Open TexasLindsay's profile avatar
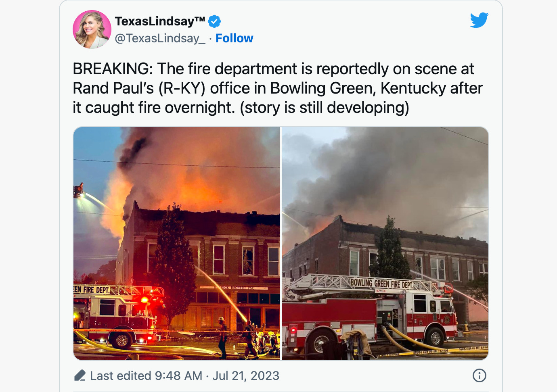Image resolution: width=557 pixels, height=392 pixels. (92, 29)
